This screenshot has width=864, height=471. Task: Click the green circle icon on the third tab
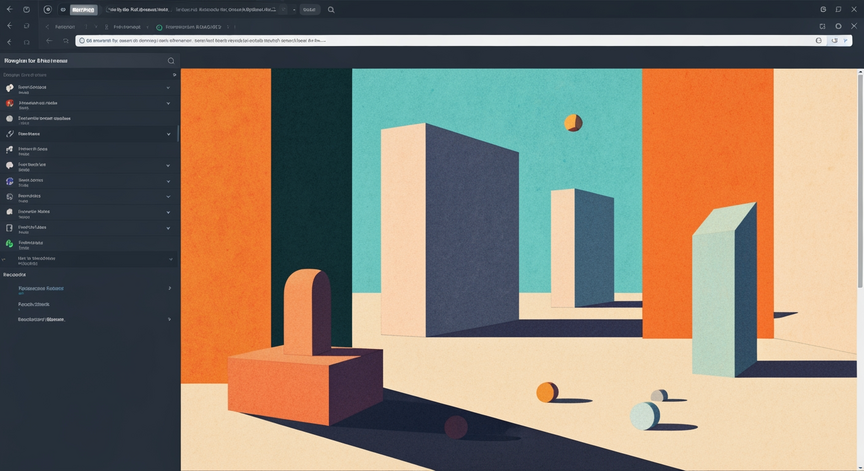pos(159,27)
